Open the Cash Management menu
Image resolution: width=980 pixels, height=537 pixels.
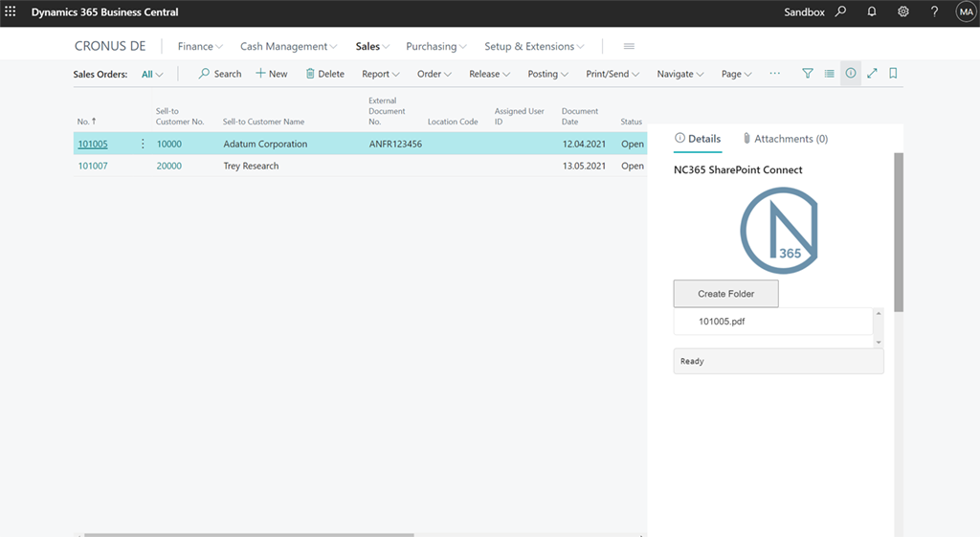pyautogui.click(x=289, y=46)
